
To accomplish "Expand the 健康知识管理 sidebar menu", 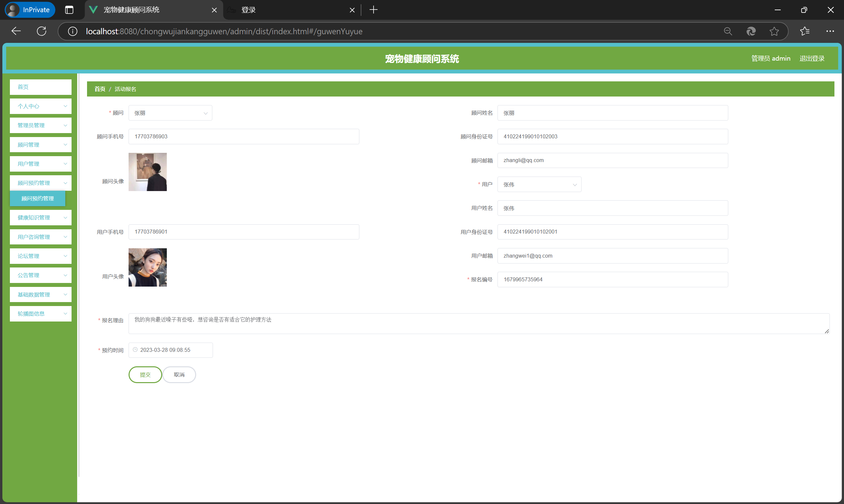I will (41, 218).
